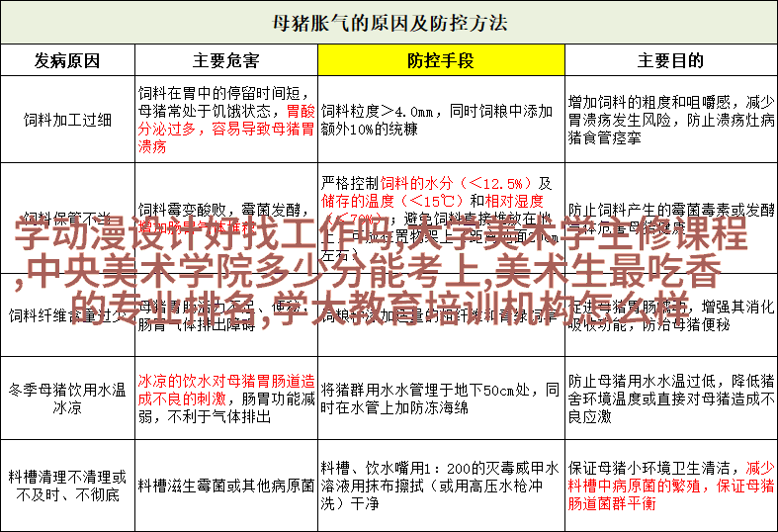The width and height of the screenshot is (778, 532).
Task: Click the 饲料加工过细 cause cell
Action: click(x=67, y=120)
